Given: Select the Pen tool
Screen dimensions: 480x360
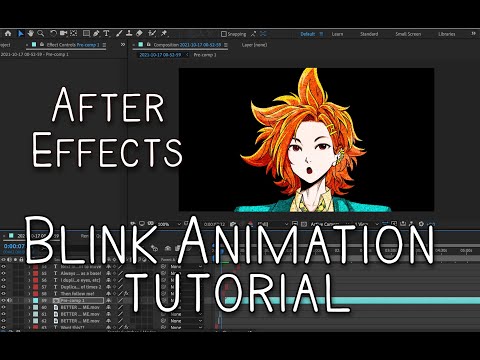Looking at the screenshot, I should [x=96, y=33].
